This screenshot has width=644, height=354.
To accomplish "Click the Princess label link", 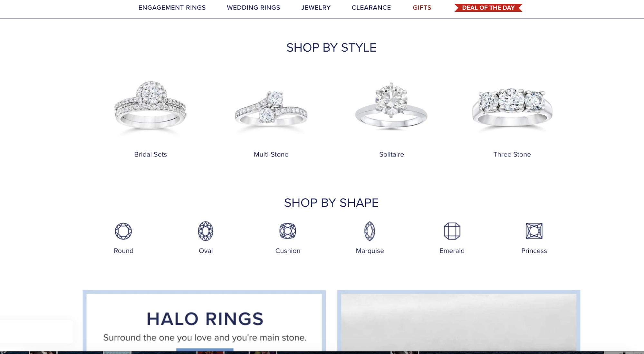I will click(x=534, y=251).
